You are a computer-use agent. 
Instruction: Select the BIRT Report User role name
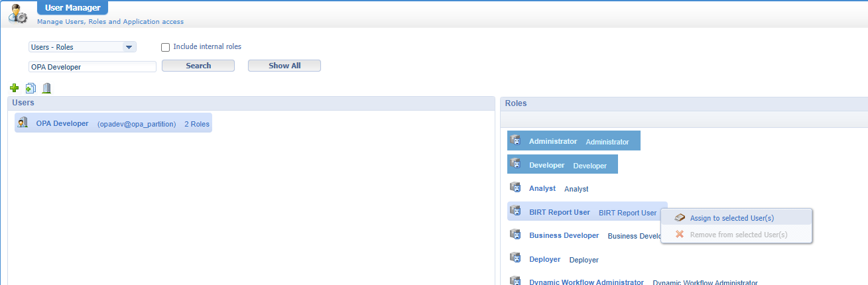tap(560, 212)
